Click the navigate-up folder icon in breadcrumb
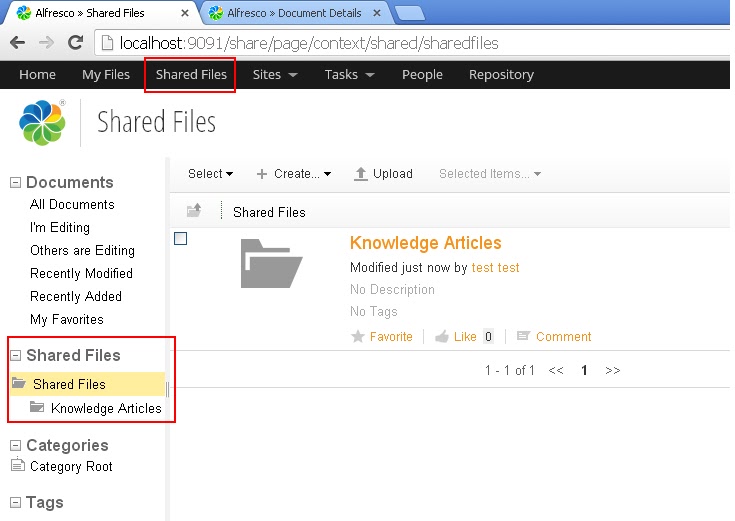 pyautogui.click(x=194, y=210)
